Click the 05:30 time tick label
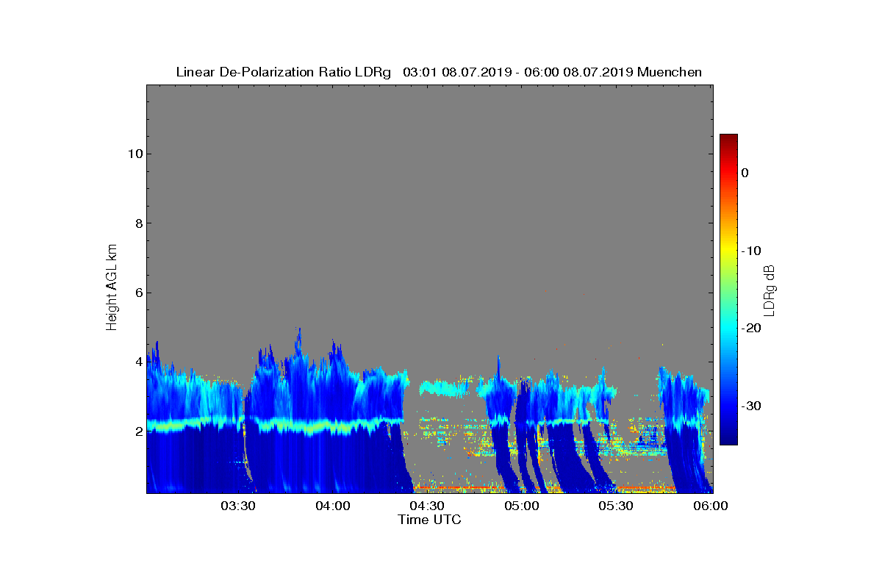 pos(616,506)
